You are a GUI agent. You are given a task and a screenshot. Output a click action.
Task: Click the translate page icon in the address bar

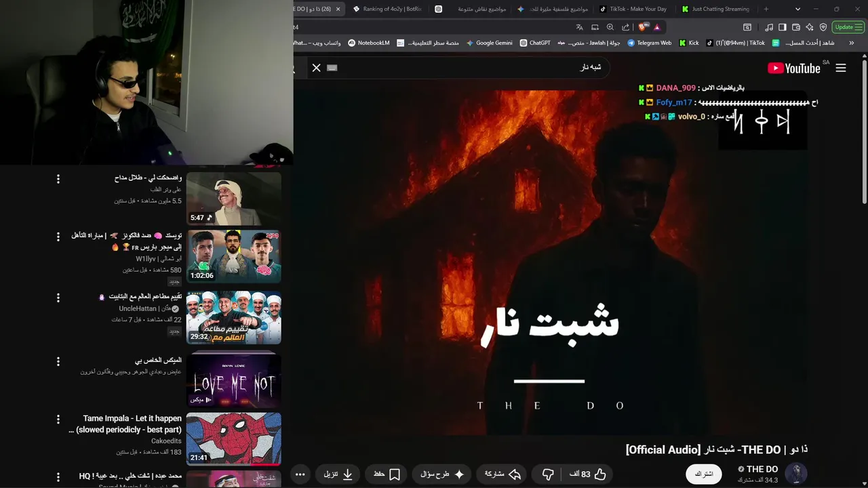tap(579, 27)
